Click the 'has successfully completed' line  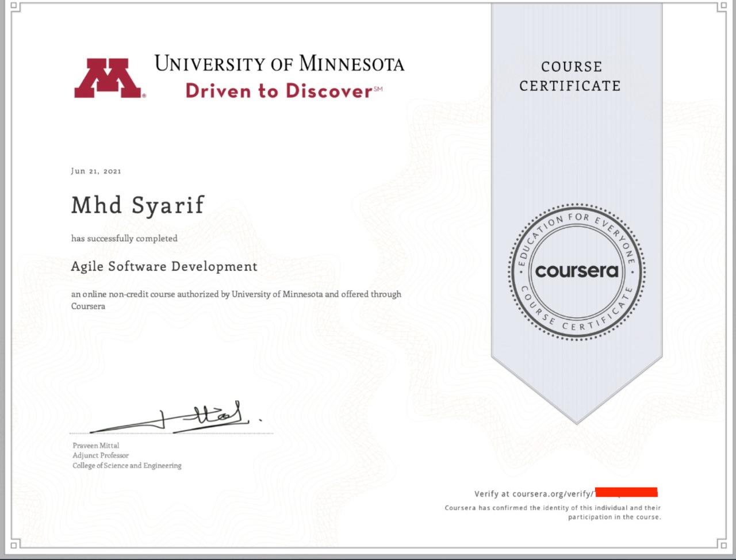124,238
